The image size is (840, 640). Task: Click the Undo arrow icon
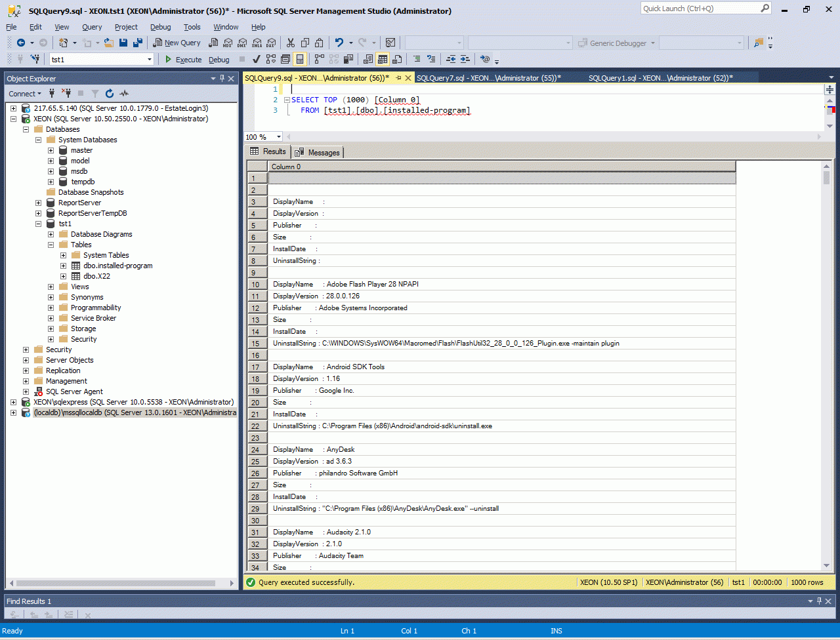[x=339, y=43]
